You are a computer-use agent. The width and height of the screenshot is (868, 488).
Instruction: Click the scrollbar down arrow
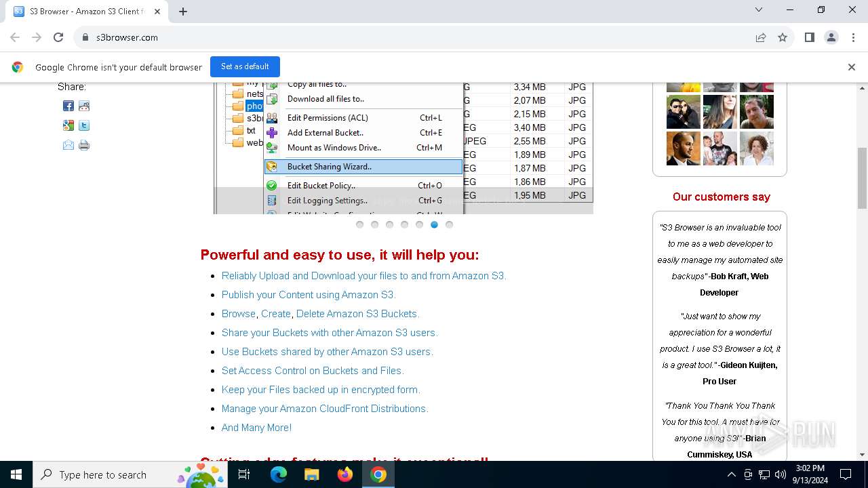tap(863, 455)
